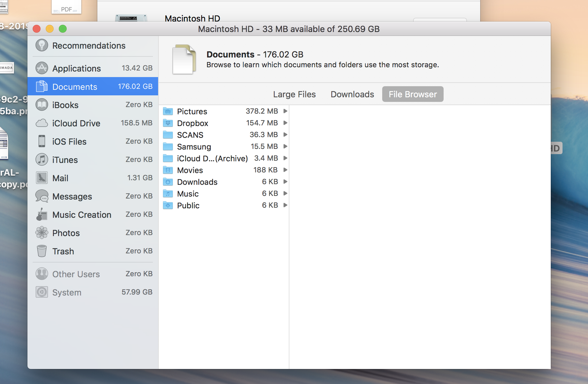Click the Movies folder icon

[x=168, y=170]
